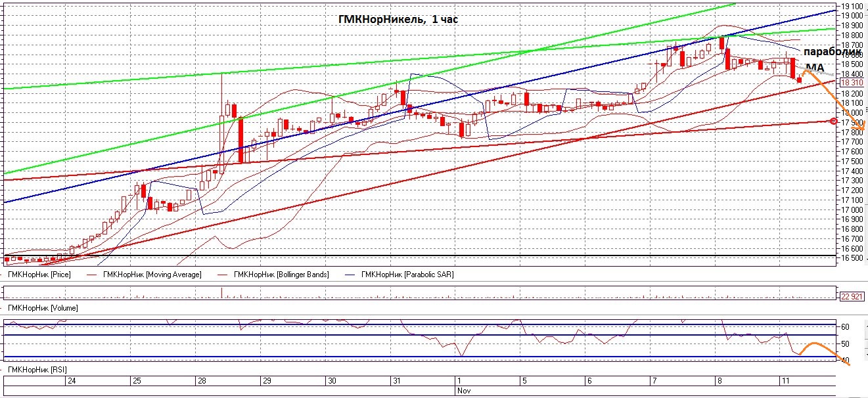Image resolution: width=868 pixels, height=398 pixels.
Task: Click the RSI axis level 60
Action: tap(844, 326)
